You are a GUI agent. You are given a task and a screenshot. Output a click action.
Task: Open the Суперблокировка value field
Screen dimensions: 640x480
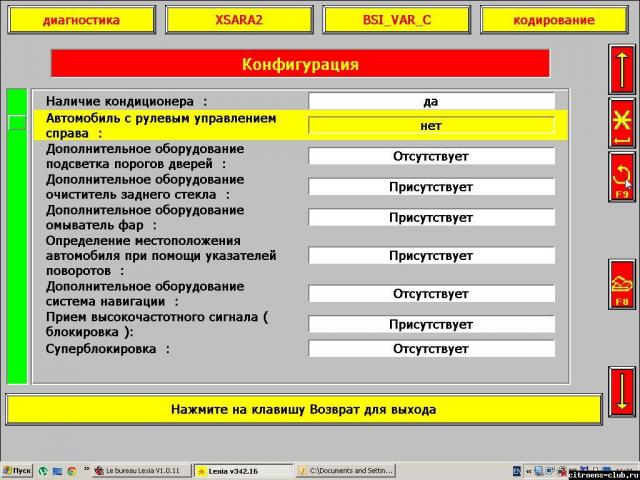(x=431, y=349)
